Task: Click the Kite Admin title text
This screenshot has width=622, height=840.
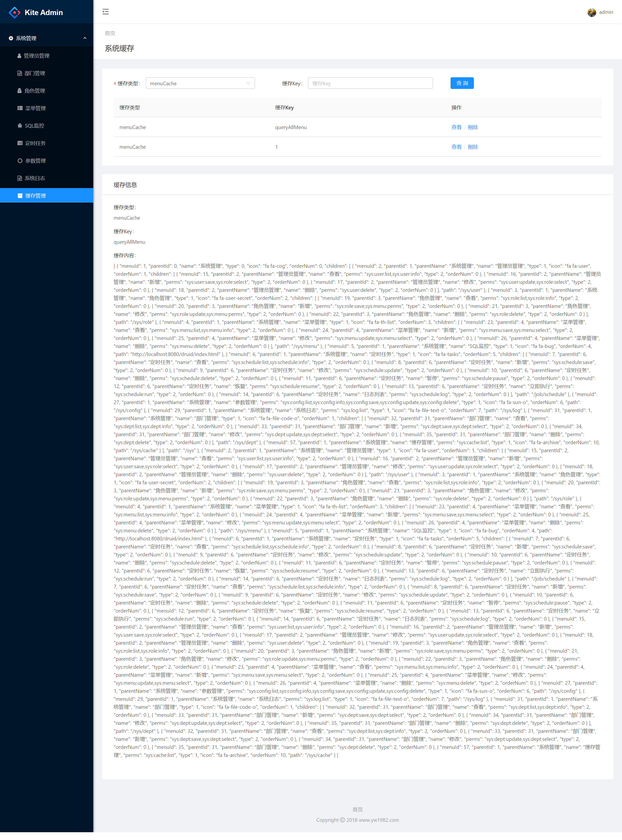Action: [44, 12]
